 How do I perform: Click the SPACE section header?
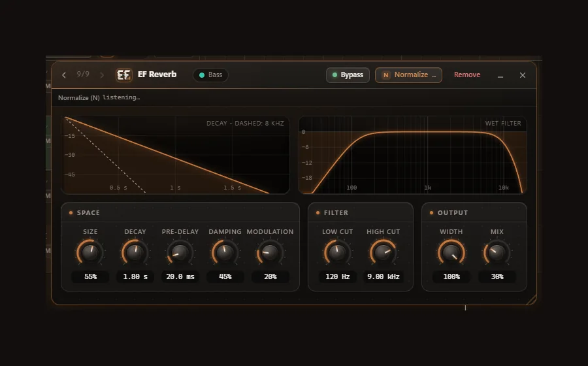88,212
